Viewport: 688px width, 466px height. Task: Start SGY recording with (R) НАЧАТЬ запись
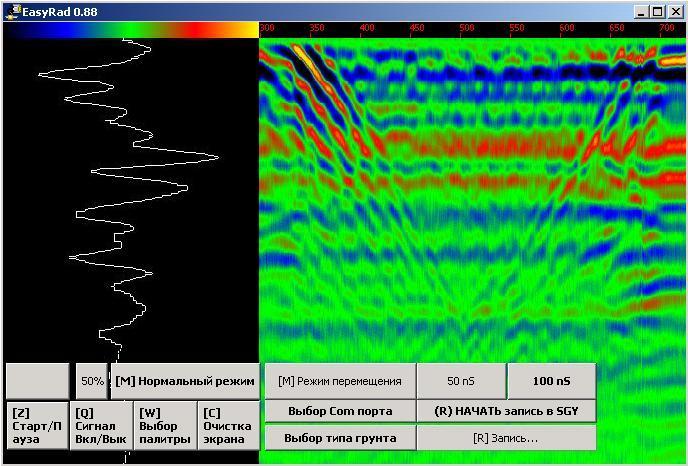[506, 411]
